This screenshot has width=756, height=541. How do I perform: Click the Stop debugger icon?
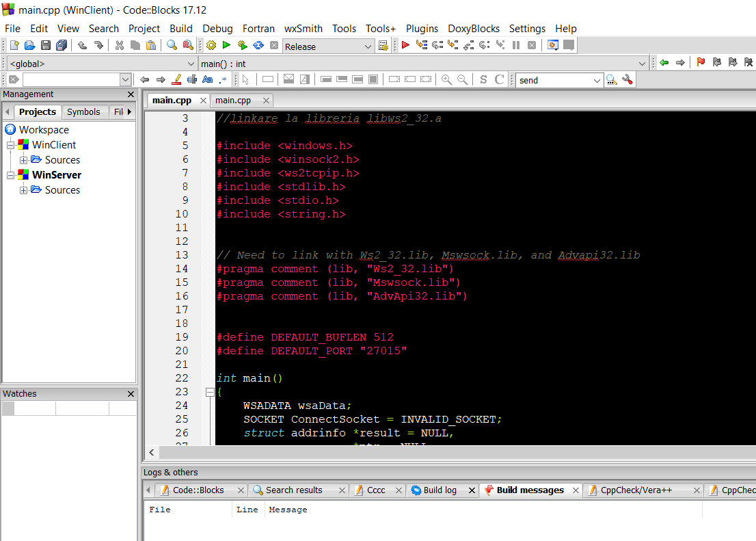click(x=532, y=45)
